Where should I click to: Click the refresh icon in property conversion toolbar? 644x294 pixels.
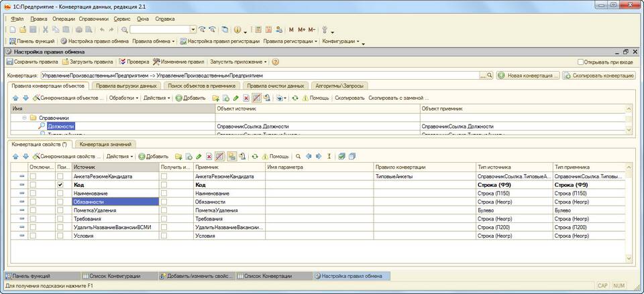click(x=255, y=156)
